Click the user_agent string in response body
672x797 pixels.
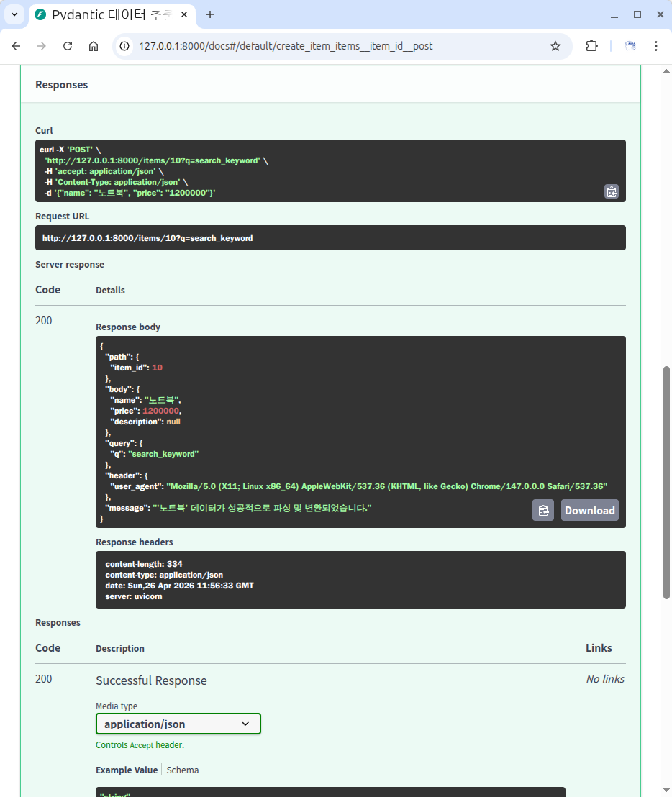(387, 486)
